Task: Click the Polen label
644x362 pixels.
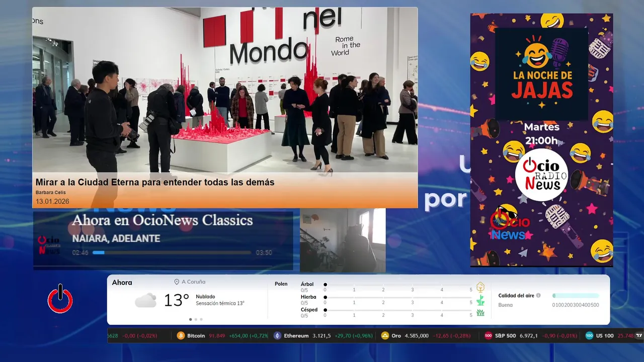Action: 281,284
